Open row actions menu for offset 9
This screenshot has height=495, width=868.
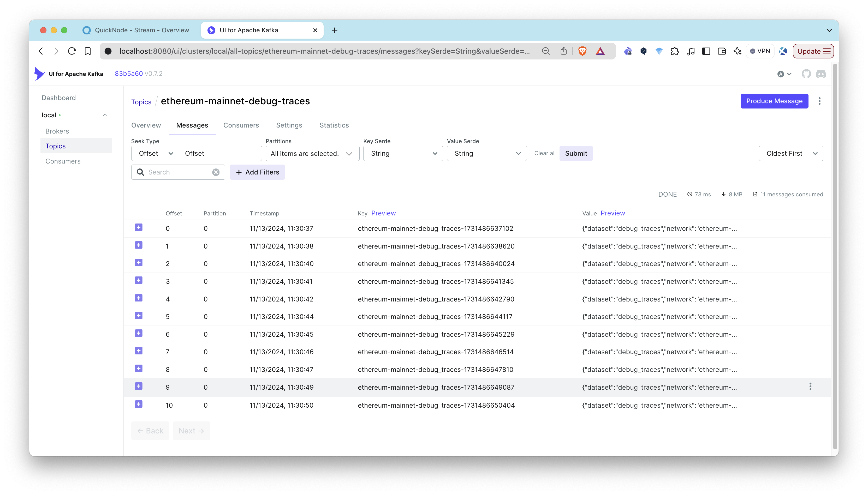pyautogui.click(x=810, y=387)
